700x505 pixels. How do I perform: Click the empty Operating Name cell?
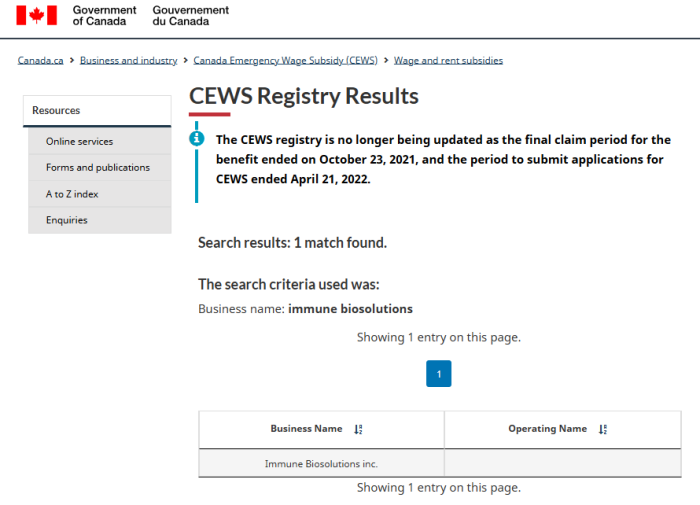tap(563, 463)
